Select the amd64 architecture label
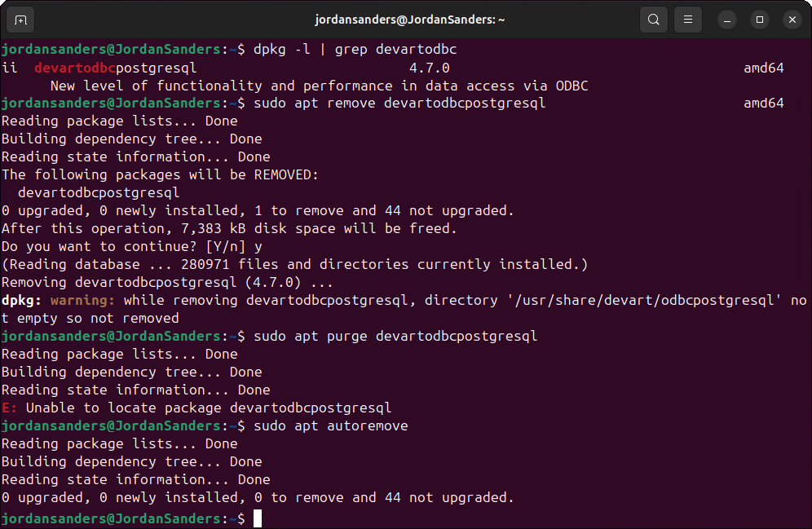Image resolution: width=812 pixels, height=529 pixels. (x=763, y=67)
